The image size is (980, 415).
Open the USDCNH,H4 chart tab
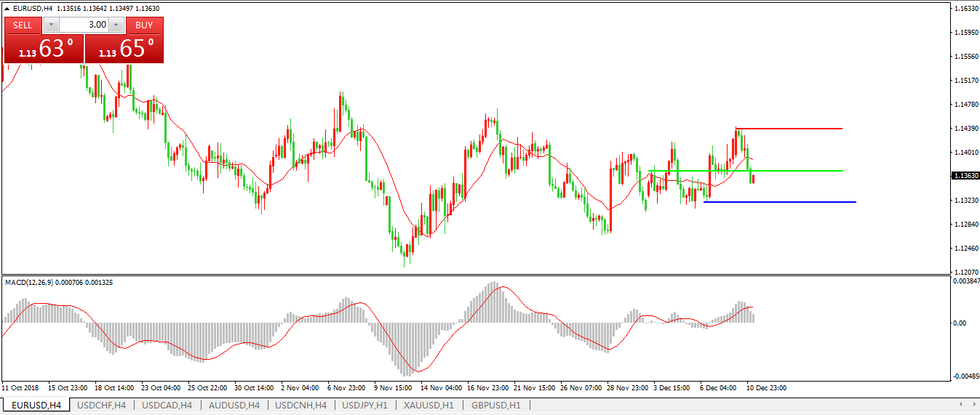[x=300, y=406]
